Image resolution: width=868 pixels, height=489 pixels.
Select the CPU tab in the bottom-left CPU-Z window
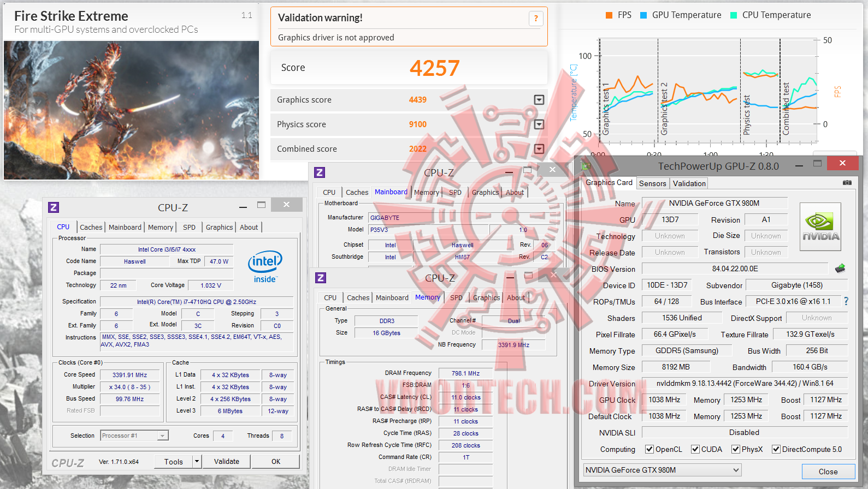click(63, 227)
